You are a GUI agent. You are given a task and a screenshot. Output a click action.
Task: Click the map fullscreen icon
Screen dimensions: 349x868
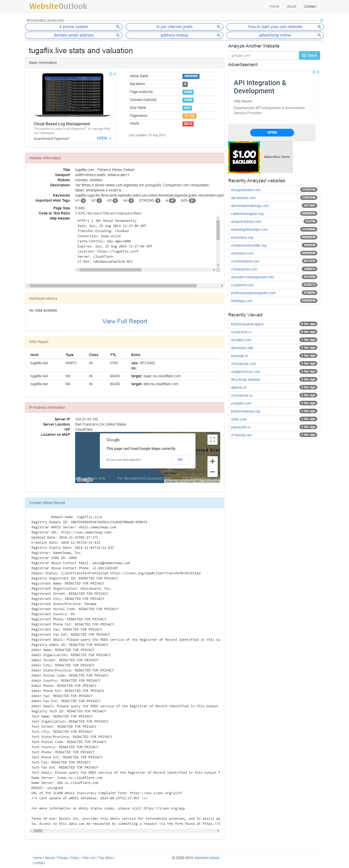tap(213, 440)
